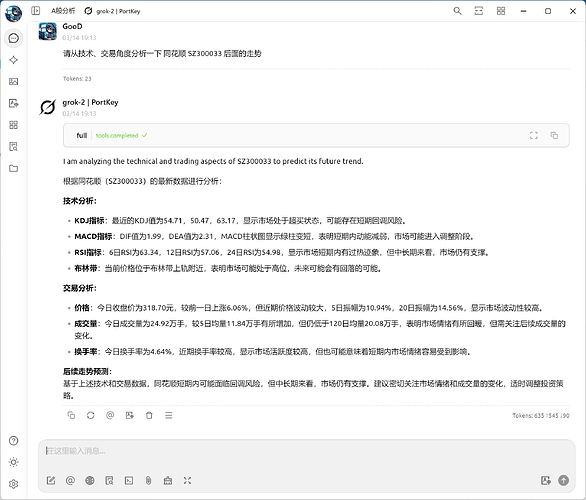
Task: Copy the tool result block contents
Action: pos(554,135)
